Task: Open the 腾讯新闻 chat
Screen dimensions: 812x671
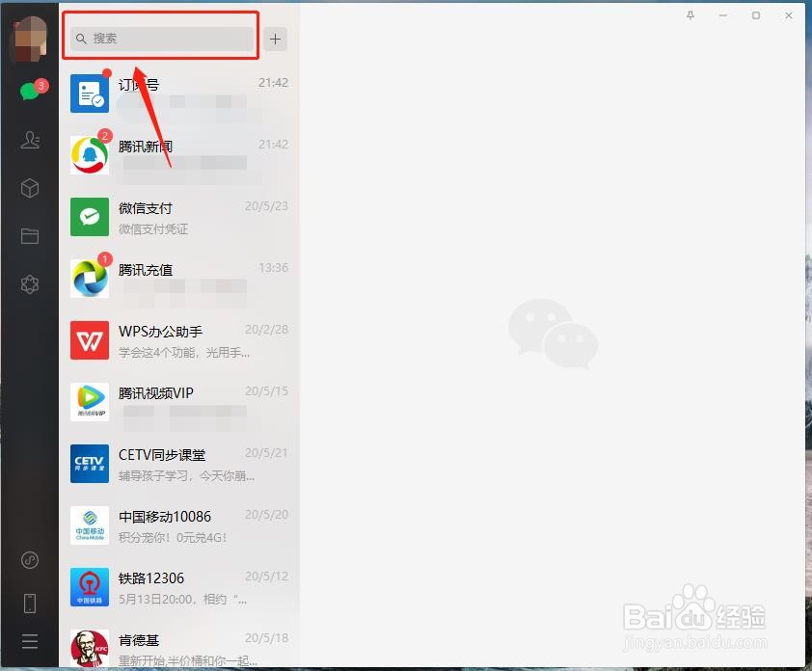Action: (179, 155)
